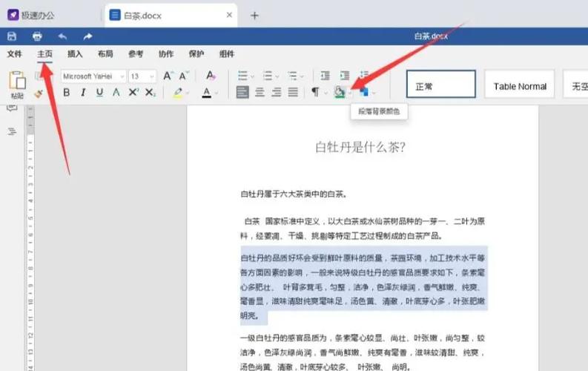Toggle Italic formatting
Screen dimensions: 588x371
(x=83, y=92)
